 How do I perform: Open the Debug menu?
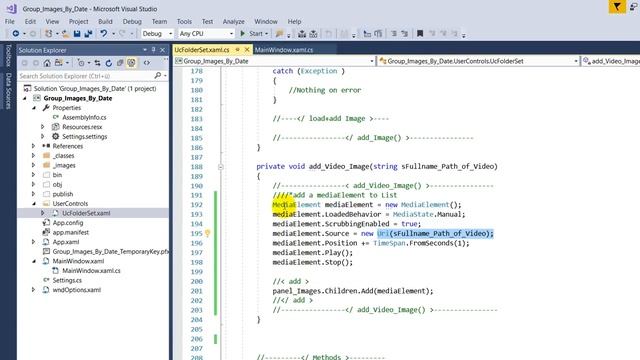click(x=132, y=21)
